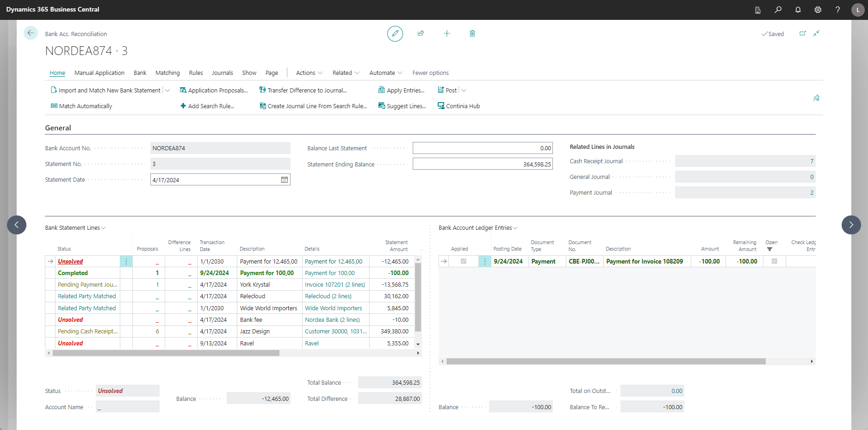Screen dimensions: 868x430
Task: Open row options for ledger entry
Action: coord(485,261)
